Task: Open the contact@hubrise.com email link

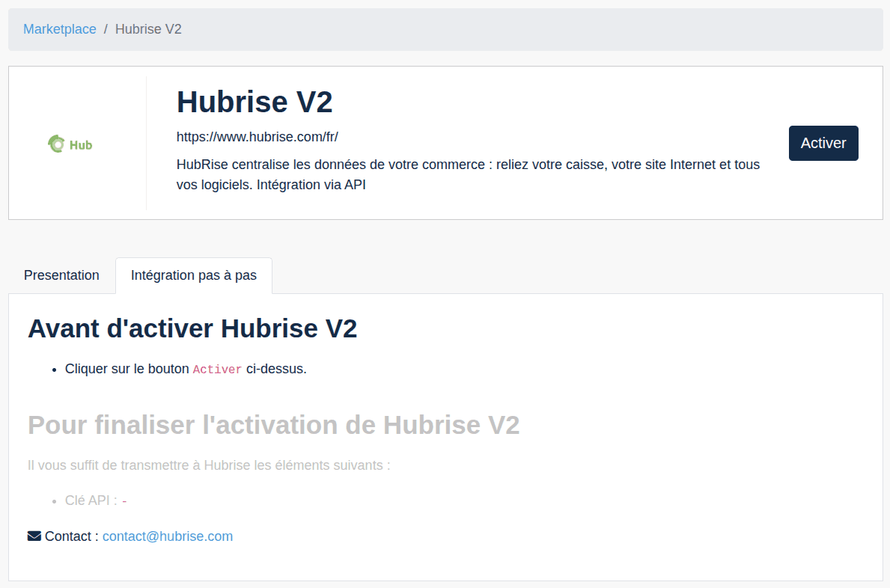Action: coord(168,536)
